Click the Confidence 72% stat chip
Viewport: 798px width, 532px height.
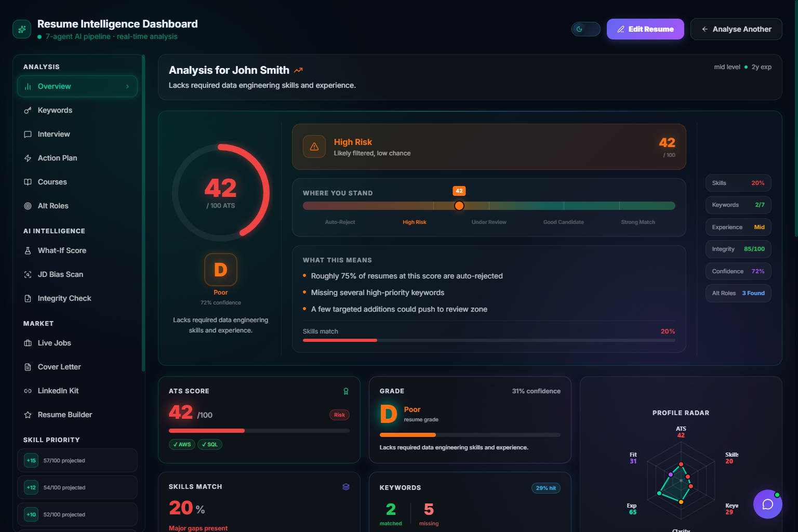point(738,271)
